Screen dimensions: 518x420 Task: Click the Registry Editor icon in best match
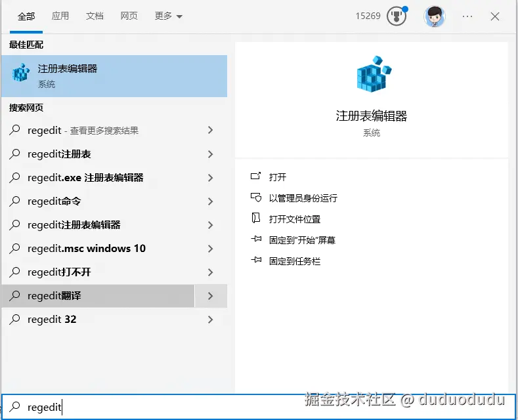point(20,73)
